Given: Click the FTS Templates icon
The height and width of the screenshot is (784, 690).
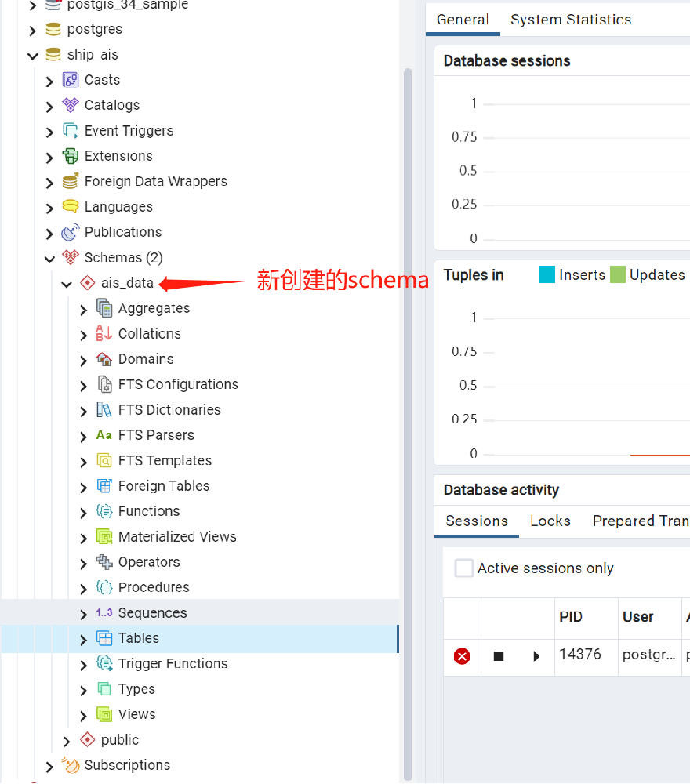Looking at the screenshot, I should click(x=104, y=460).
